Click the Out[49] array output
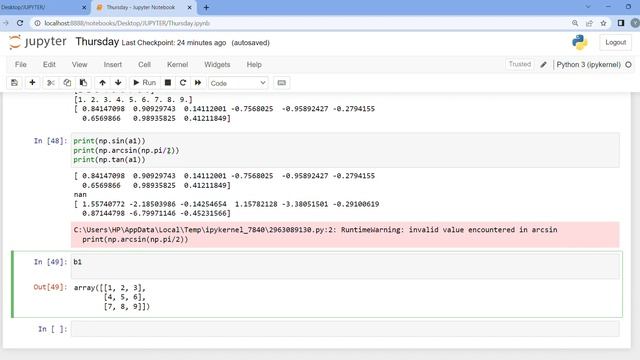The width and height of the screenshot is (640, 360). point(112,297)
